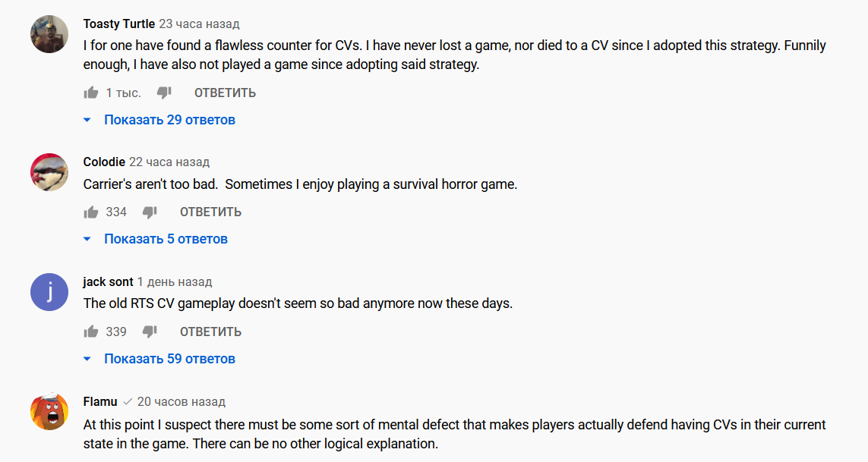Reply to jack sont's comment via ОТВЕТИТЬ
868x462 pixels.
[210, 332]
